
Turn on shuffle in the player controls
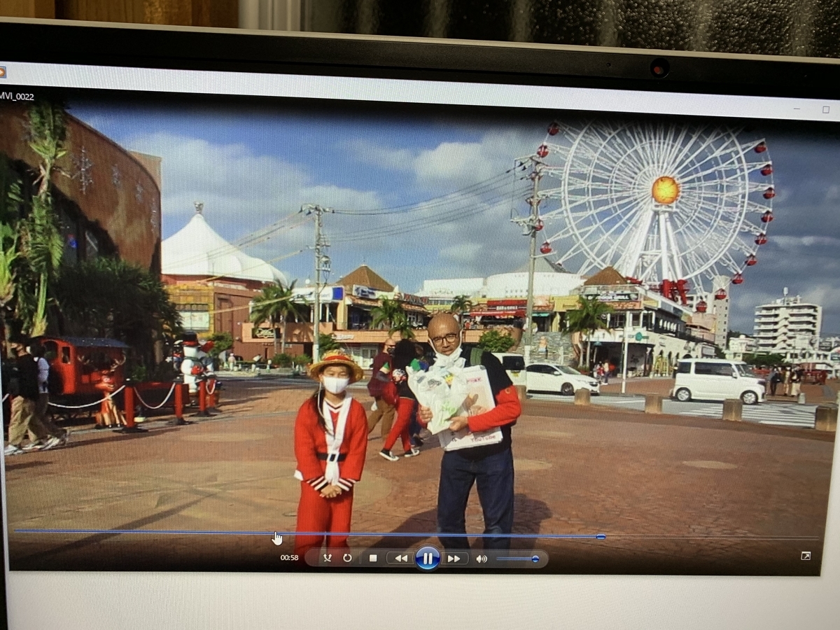pyautogui.click(x=327, y=558)
